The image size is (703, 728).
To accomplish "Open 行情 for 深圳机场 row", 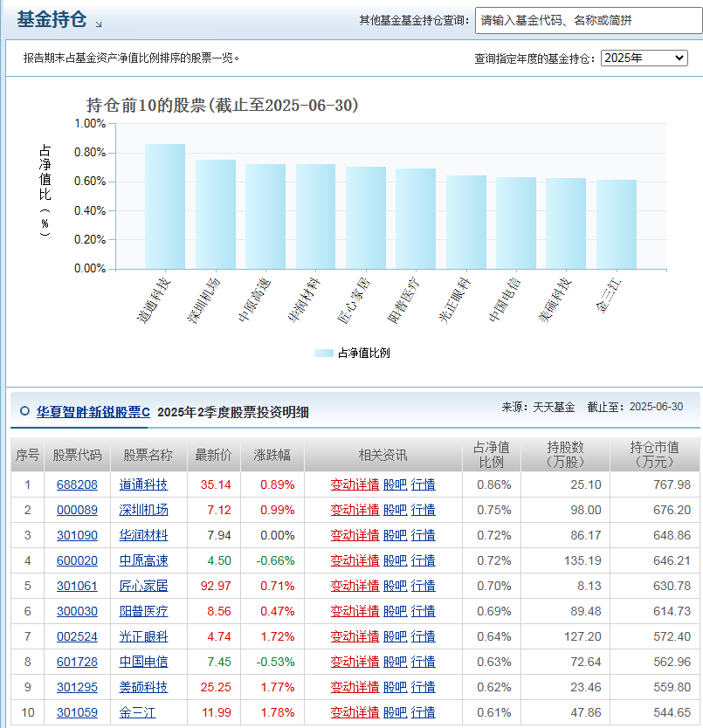I will pyautogui.click(x=424, y=510).
